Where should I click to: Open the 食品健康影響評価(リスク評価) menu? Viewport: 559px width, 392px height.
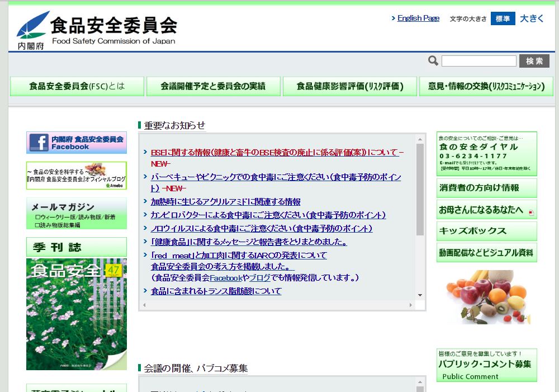349,87
